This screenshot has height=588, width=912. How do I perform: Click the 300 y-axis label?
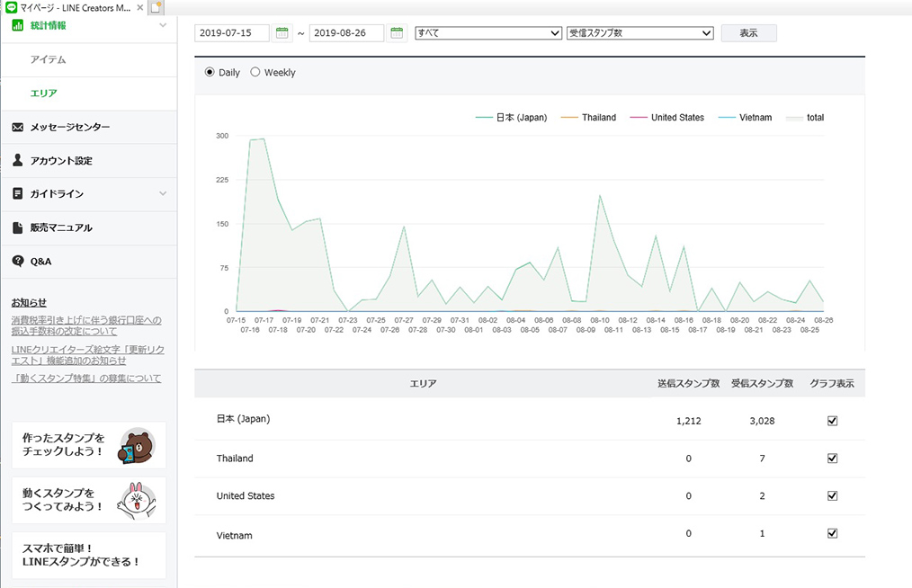[x=222, y=136]
